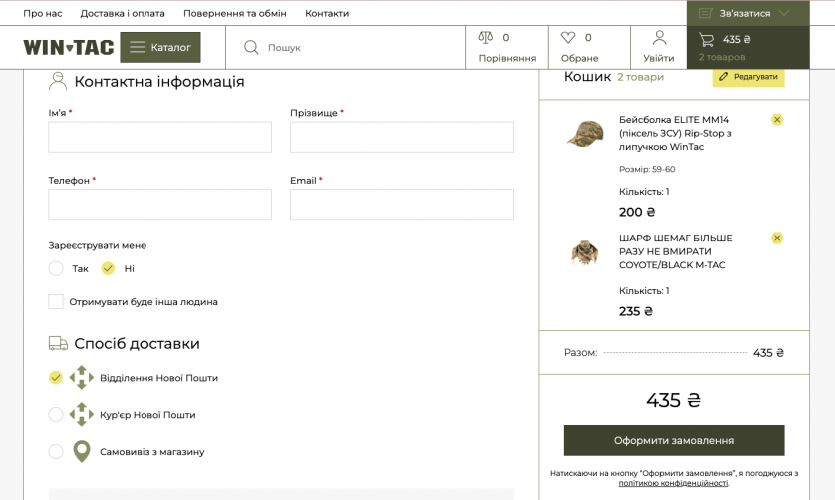
Task: Remove ШАРФ ШЕМАГ from cart
Action: pos(777,238)
